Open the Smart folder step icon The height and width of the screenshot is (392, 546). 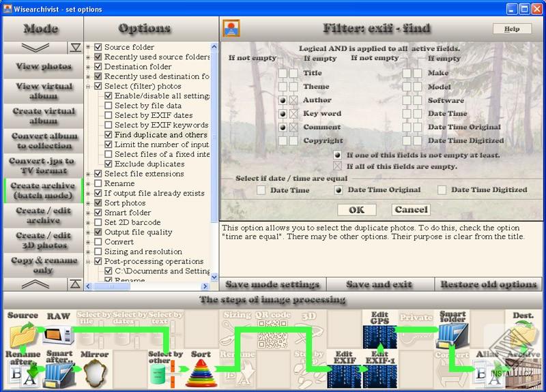click(452, 335)
